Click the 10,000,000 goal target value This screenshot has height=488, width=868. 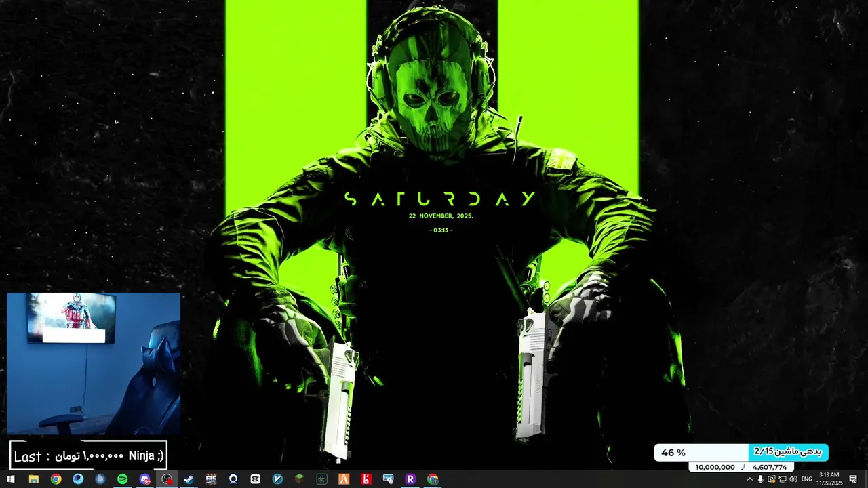click(x=715, y=467)
